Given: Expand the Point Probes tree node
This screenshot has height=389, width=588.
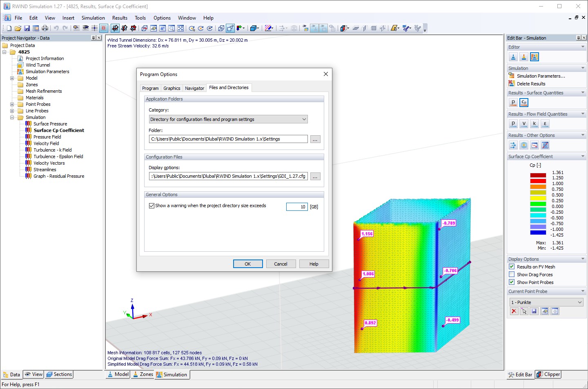Looking at the screenshot, I should 12,104.
